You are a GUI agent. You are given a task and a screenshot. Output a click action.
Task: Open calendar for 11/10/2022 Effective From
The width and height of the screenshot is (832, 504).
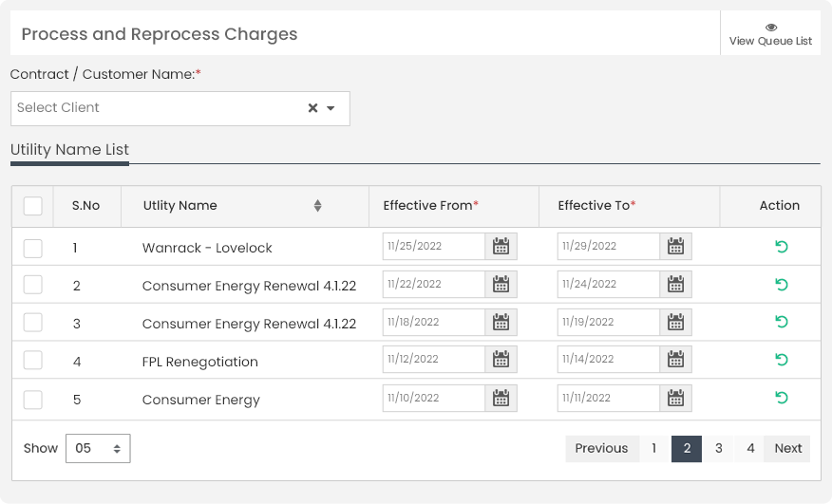point(501,398)
